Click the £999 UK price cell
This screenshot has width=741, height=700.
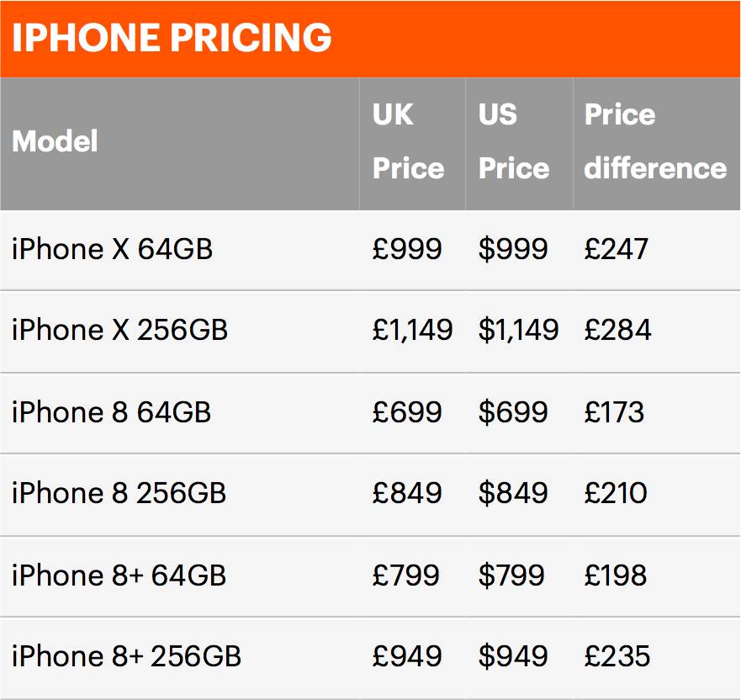click(407, 249)
